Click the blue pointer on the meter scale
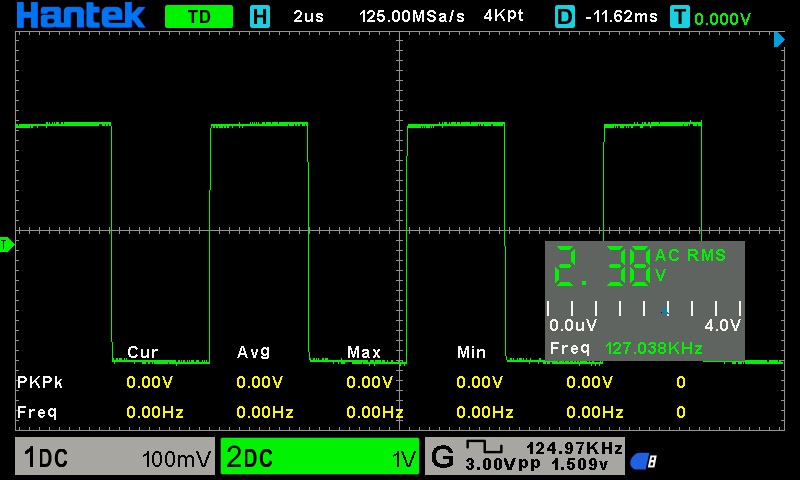This screenshot has width=800, height=480. [665, 311]
